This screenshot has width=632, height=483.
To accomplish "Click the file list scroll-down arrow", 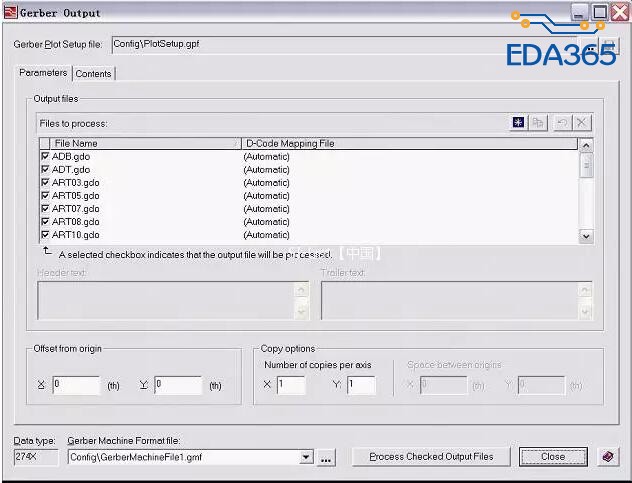I will coord(586,236).
